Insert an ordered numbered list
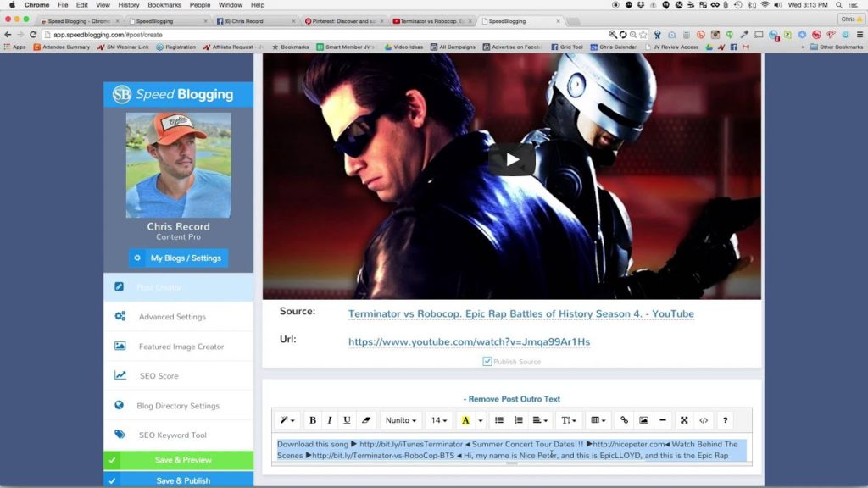Image resolution: width=868 pixels, height=488 pixels. coord(518,420)
